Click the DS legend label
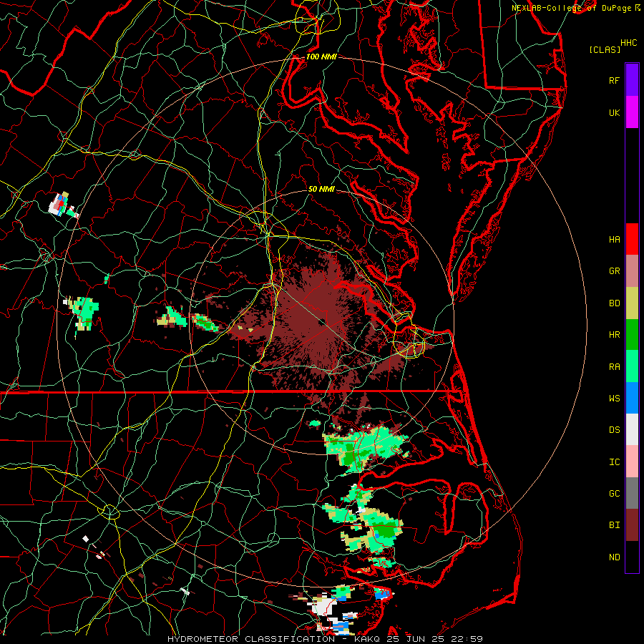 614,430
